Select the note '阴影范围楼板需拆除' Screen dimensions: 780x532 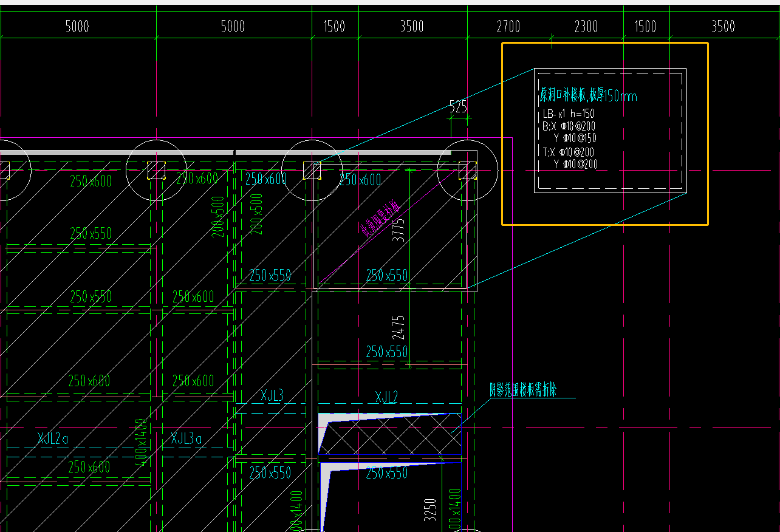[x=523, y=390]
